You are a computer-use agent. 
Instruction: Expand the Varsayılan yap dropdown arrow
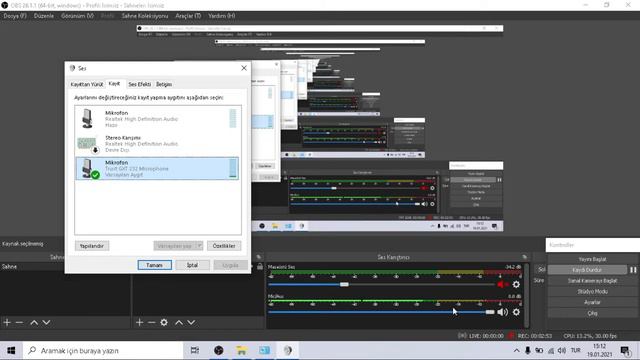point(199,246)
